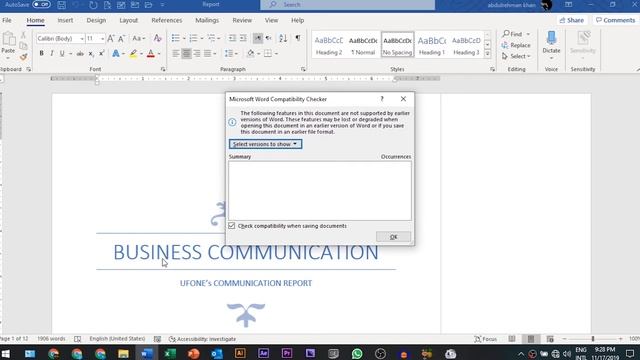This screenshot has height=360, width=640.
Task: Align text right
Action: (197, 53)
